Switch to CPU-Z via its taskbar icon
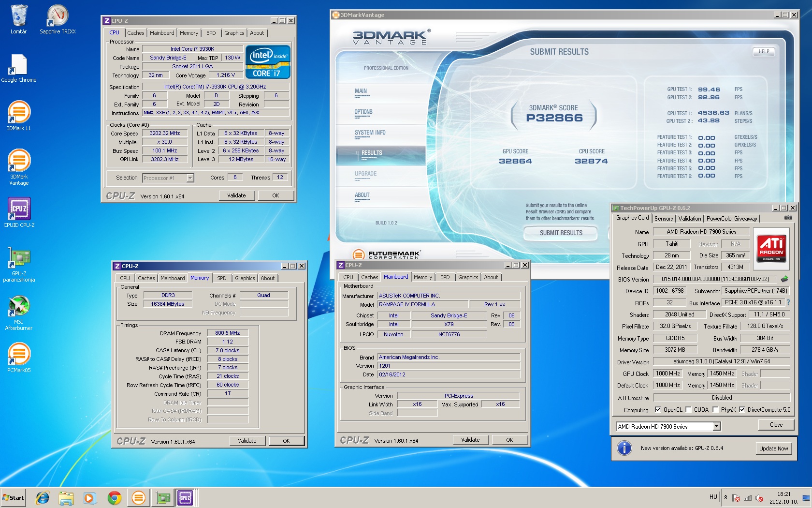812x508 pixels. click(x=185, y=497)
